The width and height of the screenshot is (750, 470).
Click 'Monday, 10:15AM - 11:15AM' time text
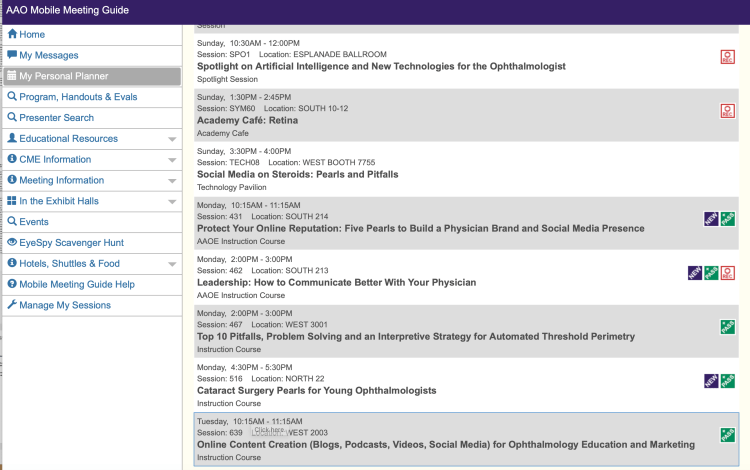coord(249,205)
